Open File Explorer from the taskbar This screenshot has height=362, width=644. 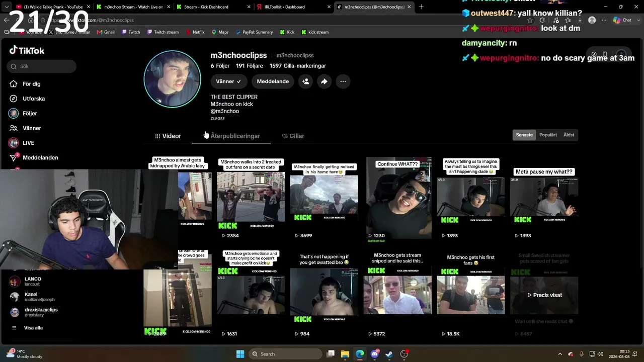coord(345,354)
